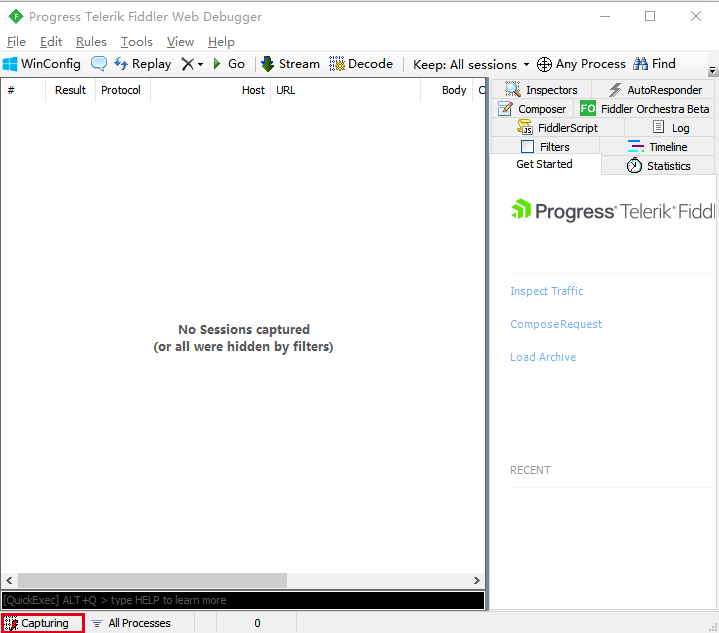Select the Get Started tab
The width and height of the screenshot is (719, 633).
[x=544, y=164]
